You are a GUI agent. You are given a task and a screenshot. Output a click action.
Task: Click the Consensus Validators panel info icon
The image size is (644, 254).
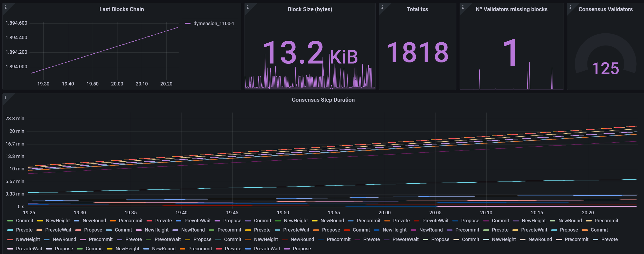tap(570, 7)
